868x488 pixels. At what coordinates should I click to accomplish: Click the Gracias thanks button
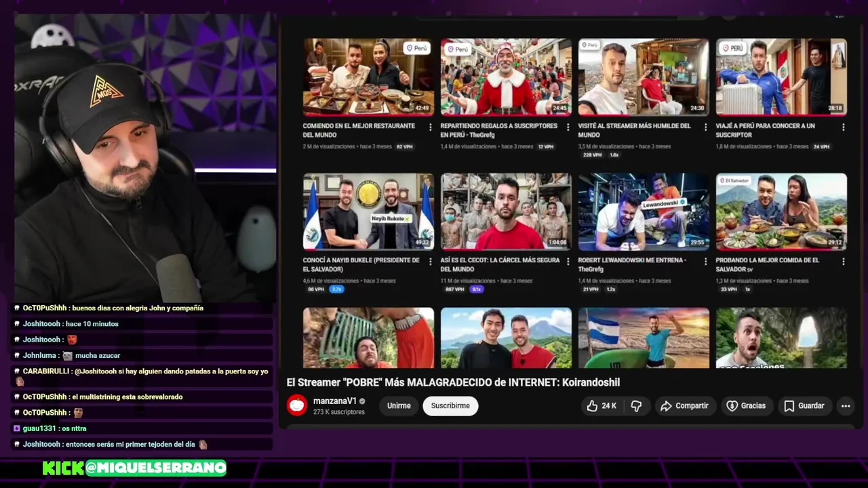[x=746, y=405]
